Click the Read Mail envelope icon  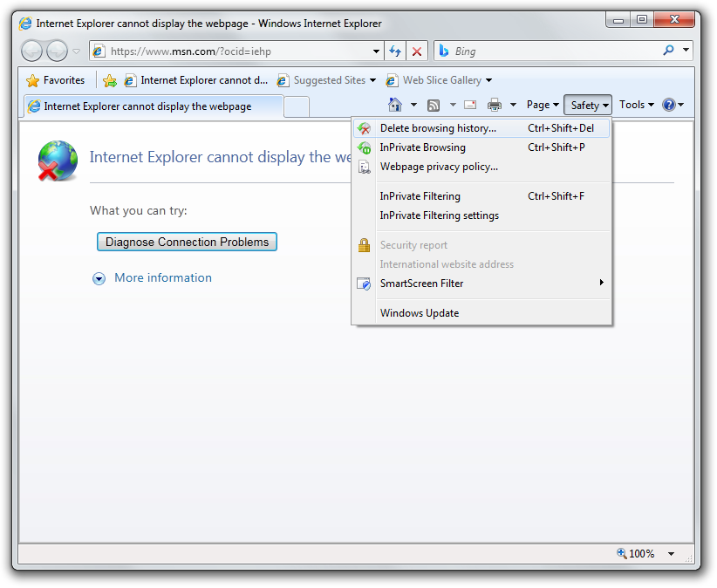click(470, 106)
